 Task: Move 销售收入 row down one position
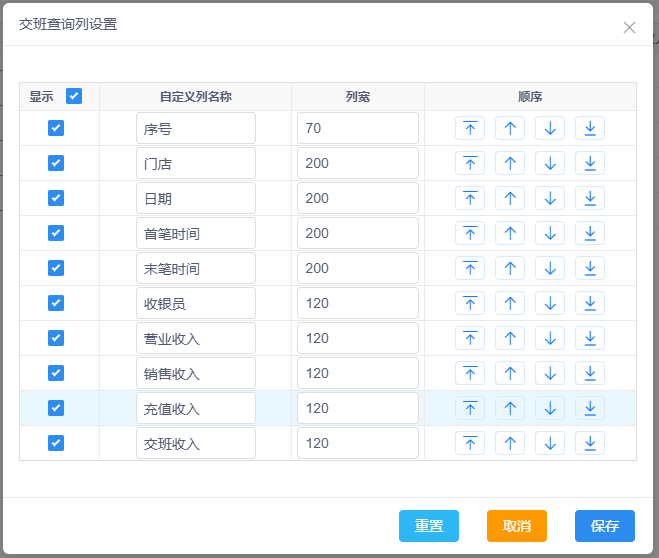[550, 373]
